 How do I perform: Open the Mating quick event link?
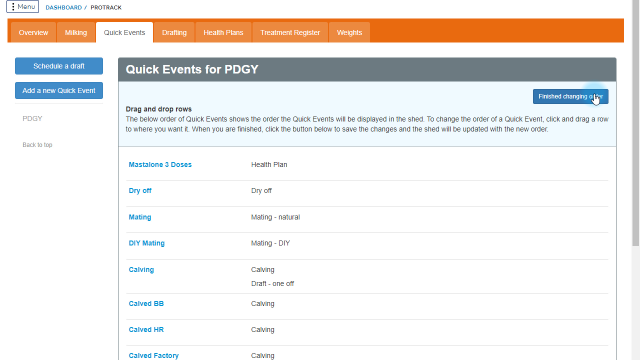pyautogui.click(x=140, y=217)
